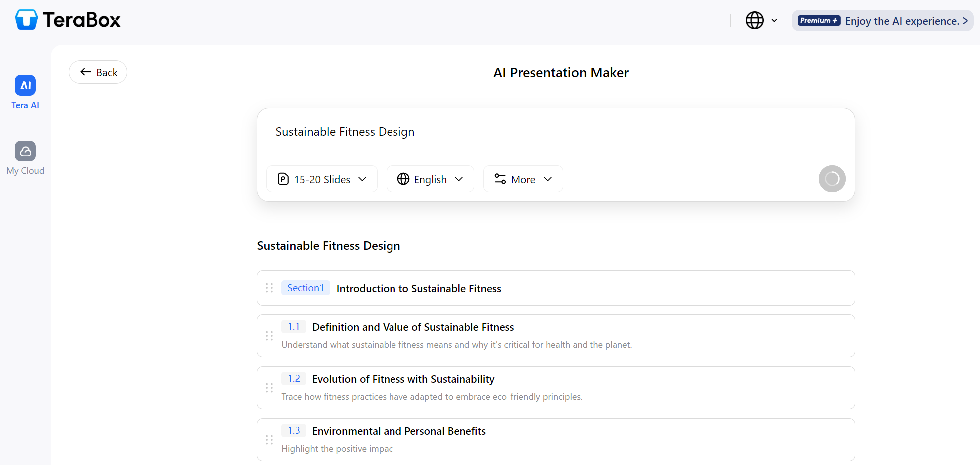Click drag handle of row 1.1

(269, 336)
